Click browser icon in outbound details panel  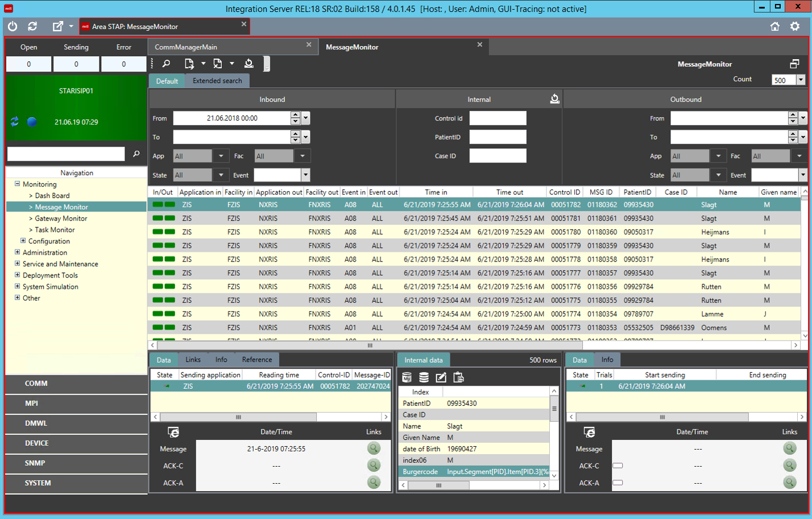point(590,432)
